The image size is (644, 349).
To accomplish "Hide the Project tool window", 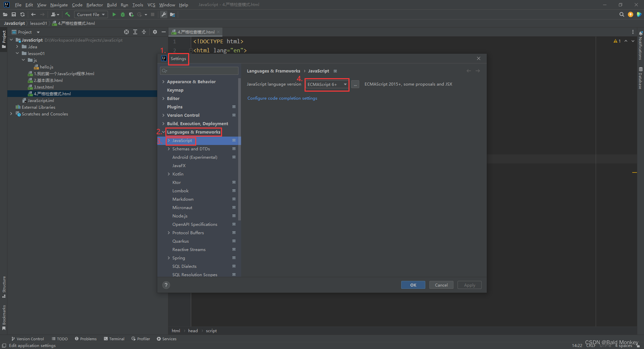I will pos(163,32).
